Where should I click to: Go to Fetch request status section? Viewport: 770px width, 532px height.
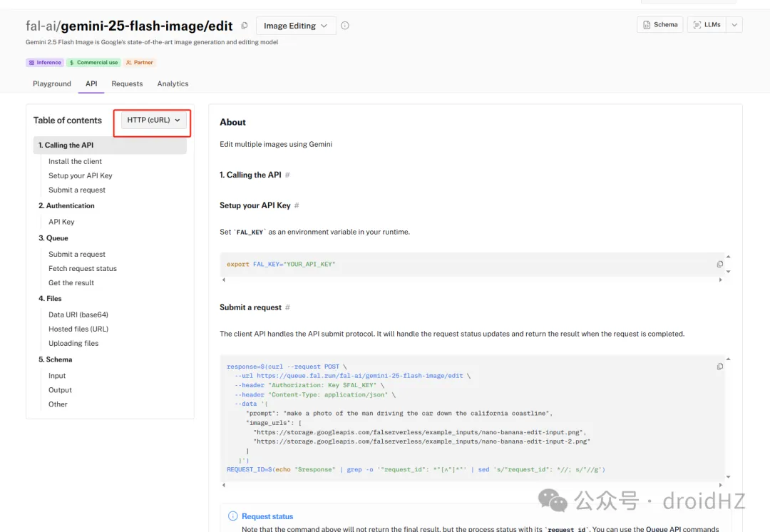[83, 269]
